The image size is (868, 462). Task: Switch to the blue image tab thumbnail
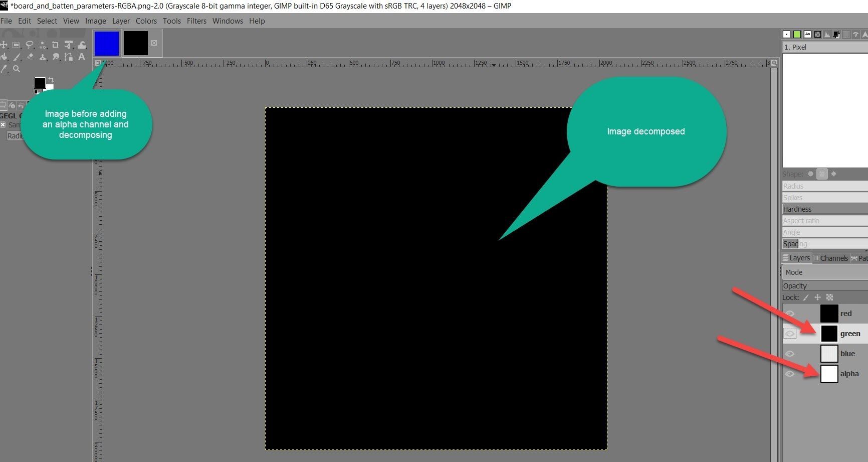coord(107,43)
